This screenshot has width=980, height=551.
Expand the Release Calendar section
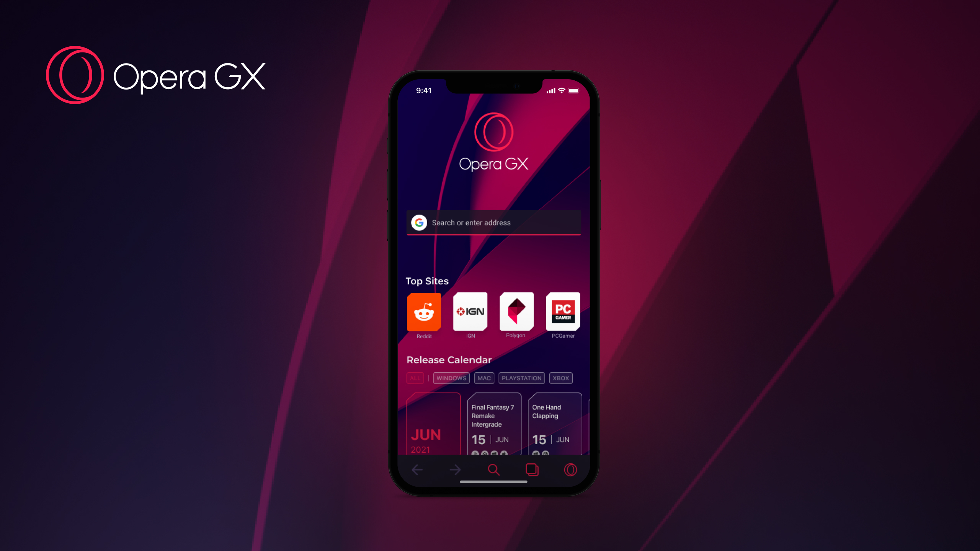tap(449, 360)
